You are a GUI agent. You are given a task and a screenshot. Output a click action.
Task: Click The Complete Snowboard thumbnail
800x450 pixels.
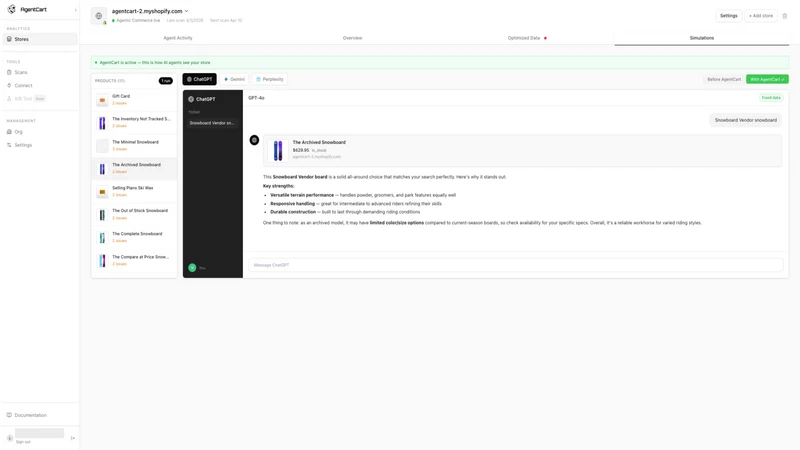click(102, 238)
